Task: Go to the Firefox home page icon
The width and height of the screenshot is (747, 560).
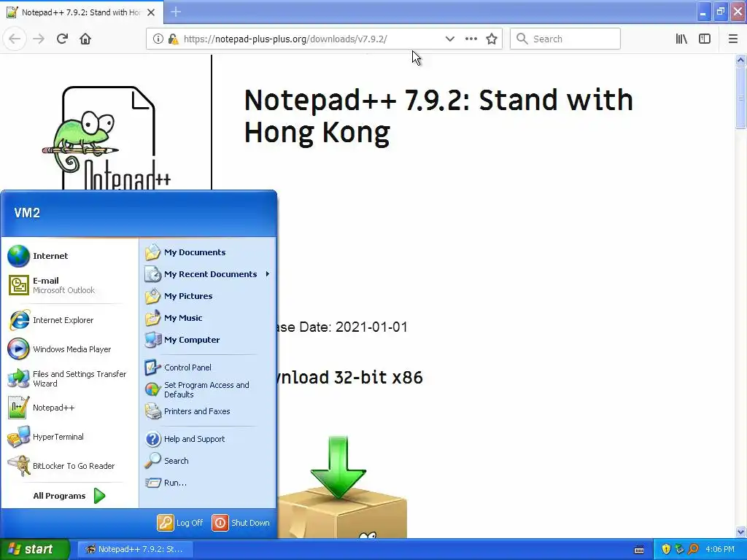Action: click(x=85, y=39)
